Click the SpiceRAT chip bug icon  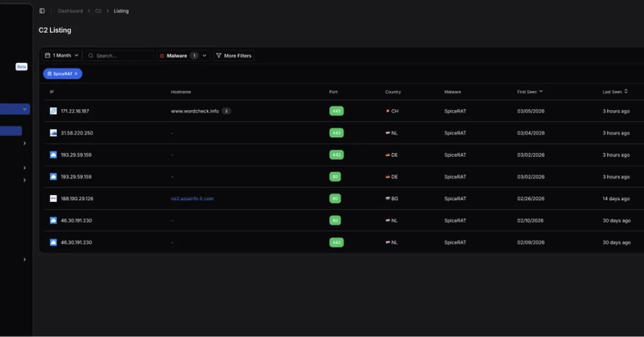49,74
